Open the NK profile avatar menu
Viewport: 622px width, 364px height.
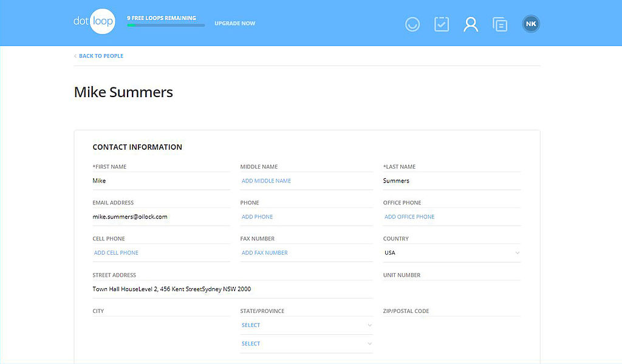click(x=531, y=24)
